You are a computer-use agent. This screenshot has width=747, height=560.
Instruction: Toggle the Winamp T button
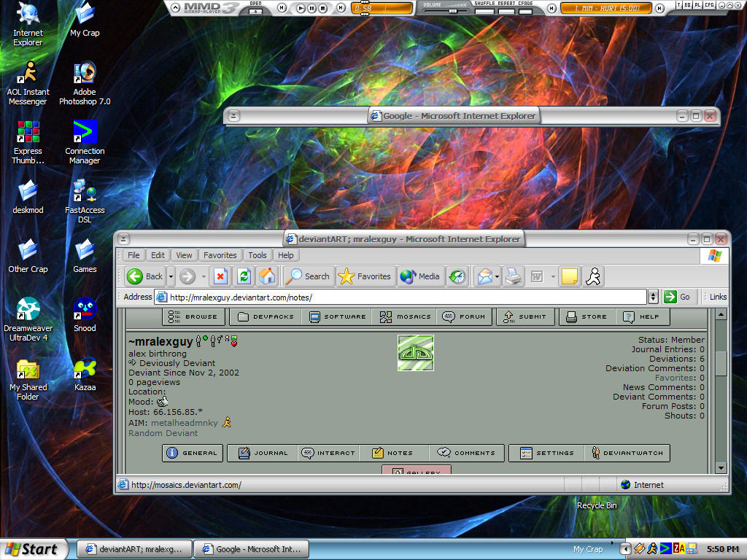(x=679, y=5)
